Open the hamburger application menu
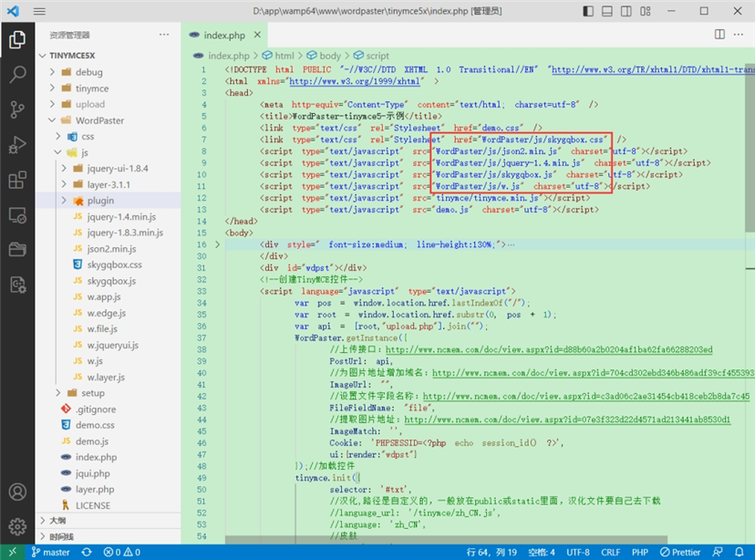 39,11
